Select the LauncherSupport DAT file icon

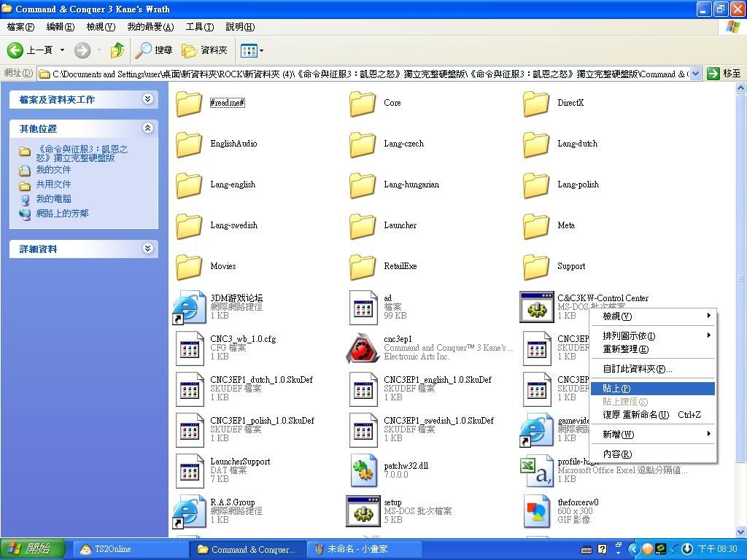click(189, 470)
